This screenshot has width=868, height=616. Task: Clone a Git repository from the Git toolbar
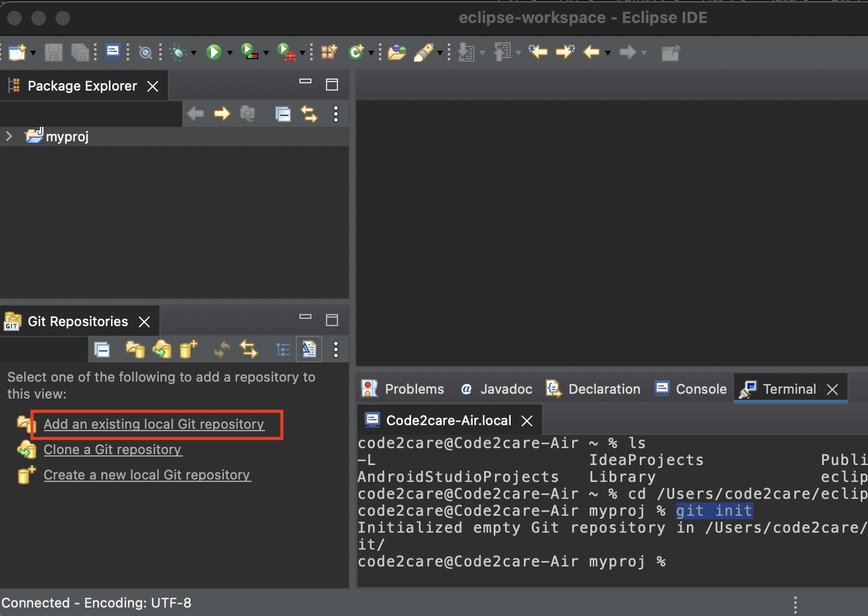click(x=162, y=350)
